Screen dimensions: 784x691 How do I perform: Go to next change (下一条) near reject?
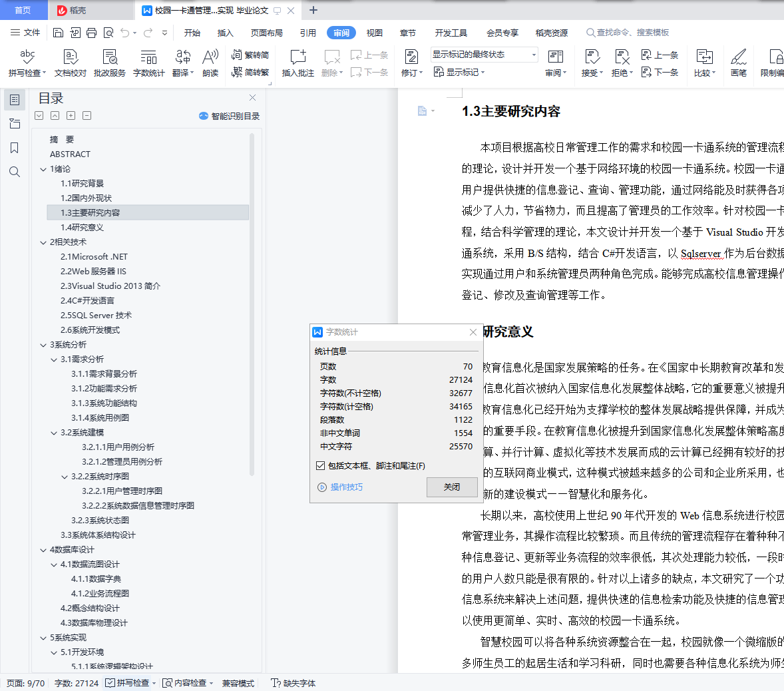(660, 73)
